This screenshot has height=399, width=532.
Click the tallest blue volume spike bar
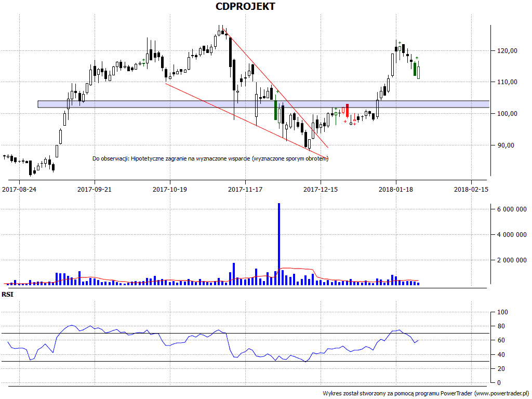pos(279,244)
